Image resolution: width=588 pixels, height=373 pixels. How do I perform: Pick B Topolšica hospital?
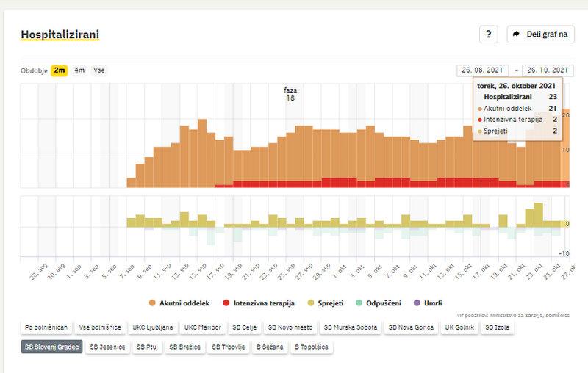[312, 347]
